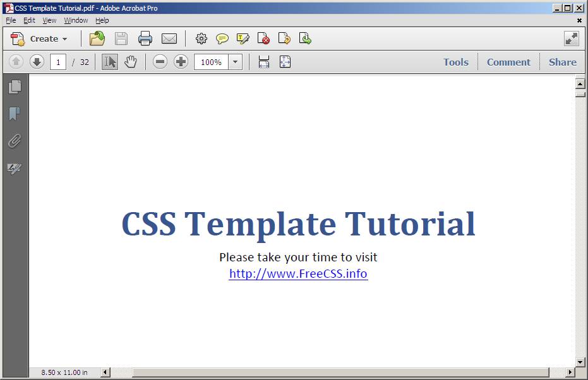Click the page number input field

pos(58,62)
